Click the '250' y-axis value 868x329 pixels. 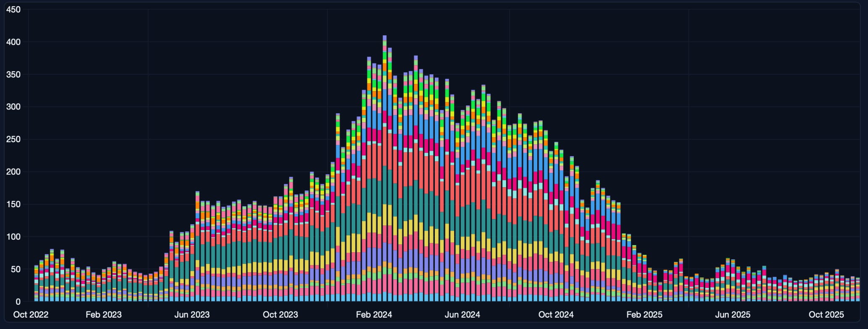tap(13, 139)
